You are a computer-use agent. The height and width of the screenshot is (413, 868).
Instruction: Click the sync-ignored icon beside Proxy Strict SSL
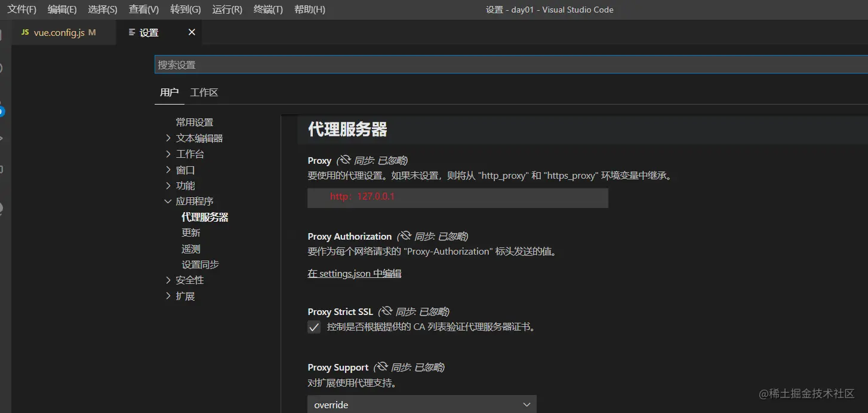[x=387, y=311]
